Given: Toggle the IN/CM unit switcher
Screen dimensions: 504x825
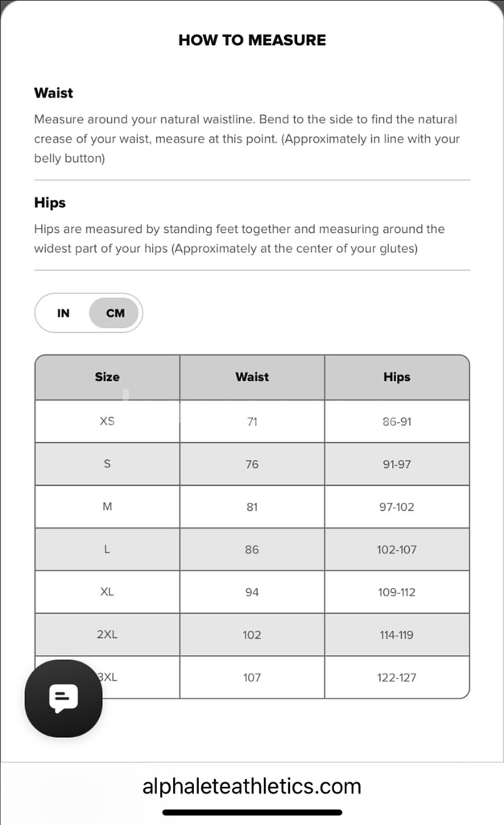Looking at the screenshot, I should click(89, 313).
